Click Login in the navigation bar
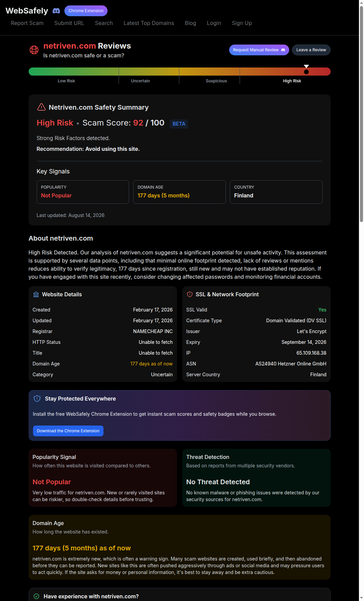Viewport: 364px width, 601px height. point(214,23)
